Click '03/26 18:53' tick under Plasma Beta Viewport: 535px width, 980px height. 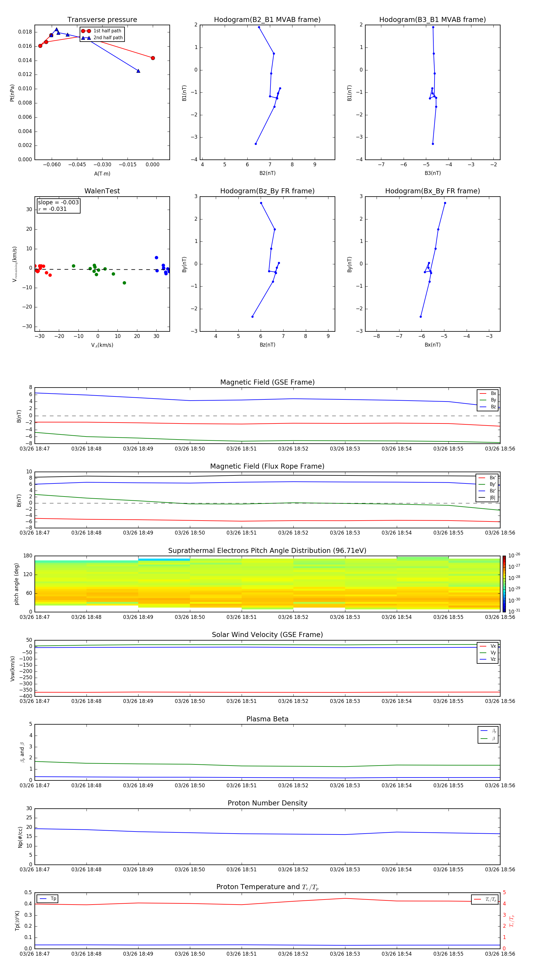point(345,785)
